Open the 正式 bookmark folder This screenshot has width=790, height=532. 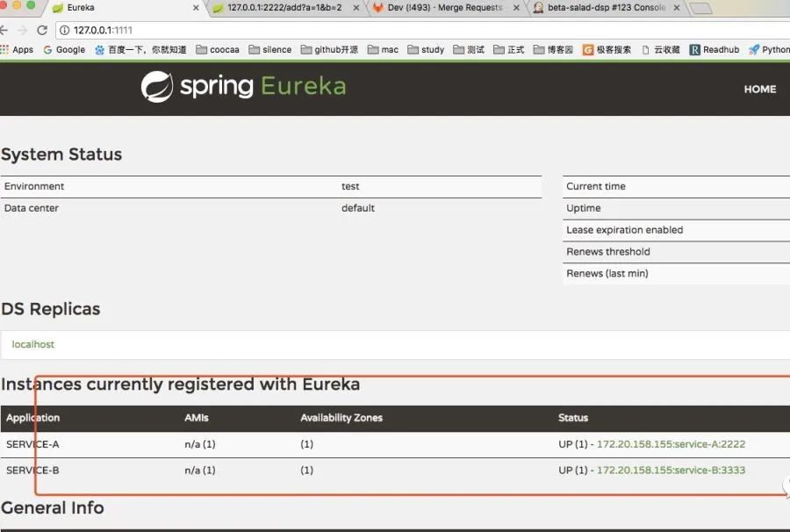pos(509,49)
